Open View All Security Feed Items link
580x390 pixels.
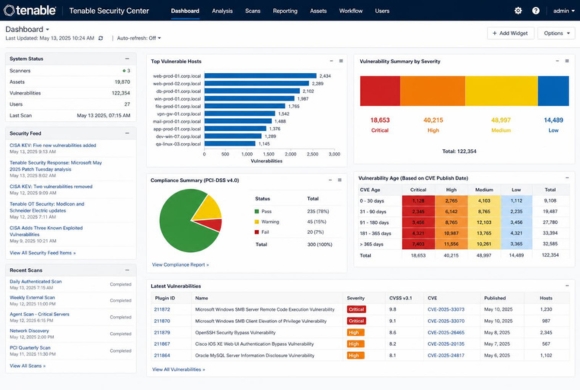tap(43, 253)
